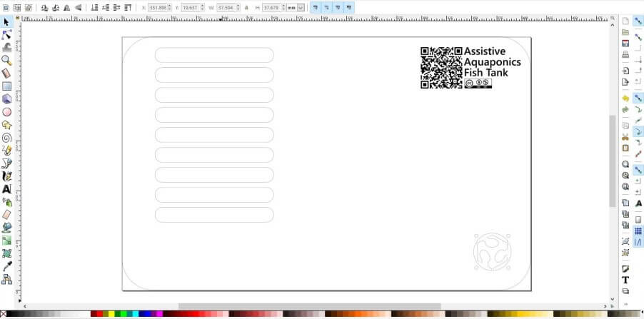This screenshot has width=644, height=319.
Task: Pick the Ellipse tool
Action: pyautogui.click(x=7, y=112)
